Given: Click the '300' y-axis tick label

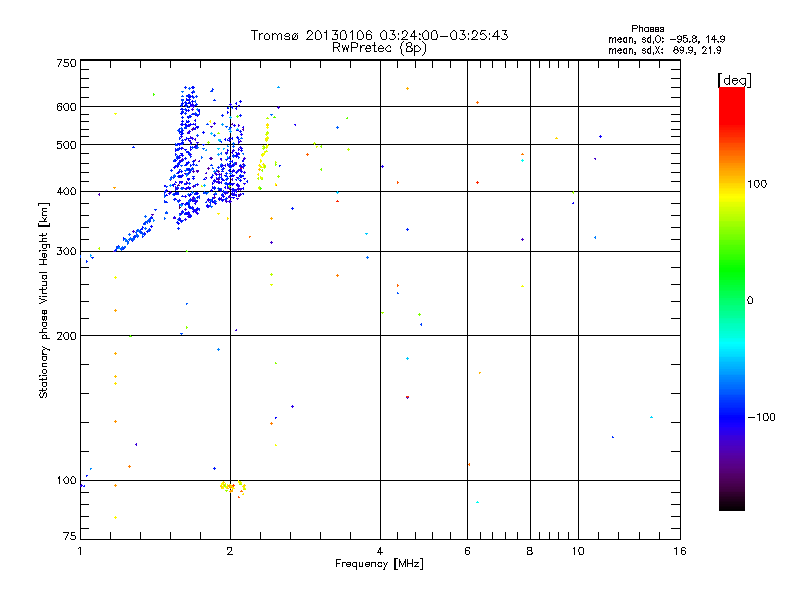Looking at the screenshot, I should click(x=66, y=251).
